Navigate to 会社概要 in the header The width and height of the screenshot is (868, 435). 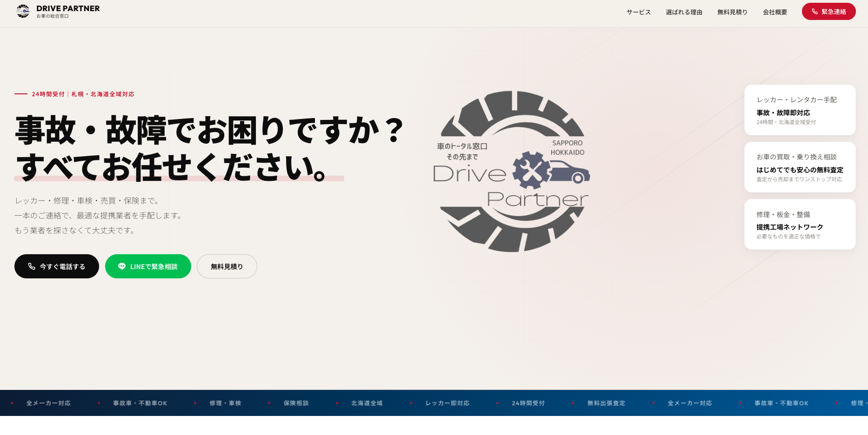775,12
